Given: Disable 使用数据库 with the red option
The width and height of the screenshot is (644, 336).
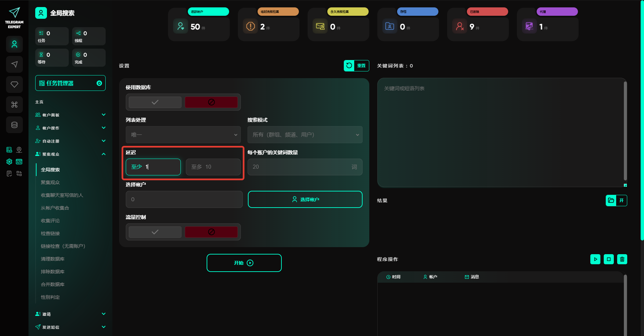Looking at the screenshot, I should click(x=211, y=102).
